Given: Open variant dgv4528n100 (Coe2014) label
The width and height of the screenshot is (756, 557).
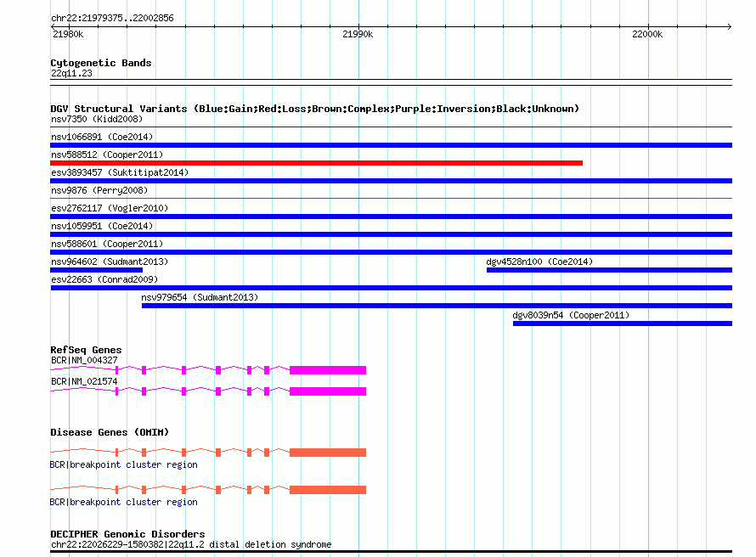Looking at the screenshot, I should click(539, 262).
